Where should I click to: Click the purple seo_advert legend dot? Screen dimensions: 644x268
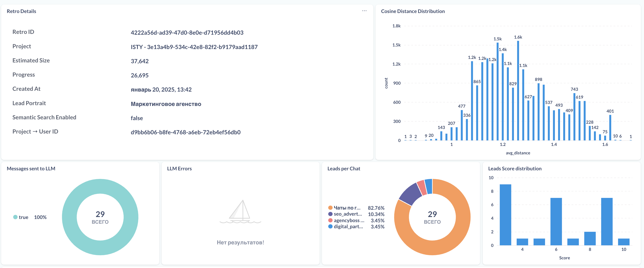click(x=330, y=214)
